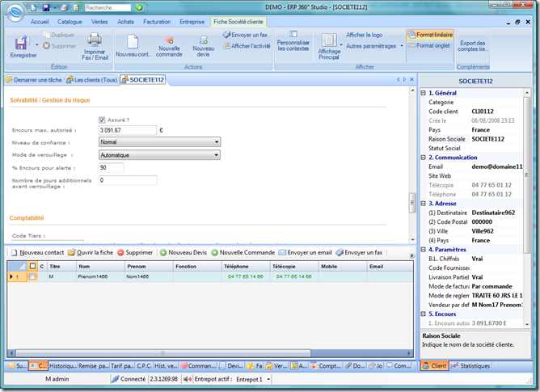Click the contacts grid horizontal scrollbar
Image resolution: width=540 pixels, height=392 pixels.
(163, 353)
